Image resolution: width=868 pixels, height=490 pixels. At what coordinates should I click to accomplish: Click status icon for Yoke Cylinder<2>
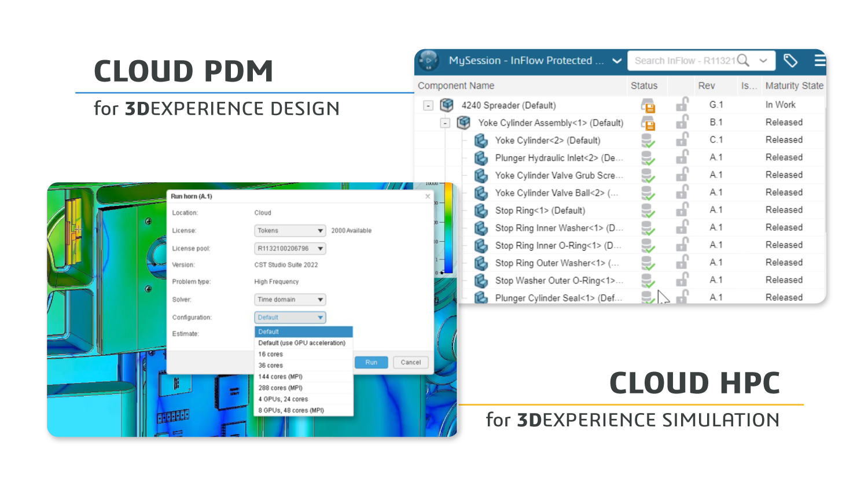(x=648, y=140)
